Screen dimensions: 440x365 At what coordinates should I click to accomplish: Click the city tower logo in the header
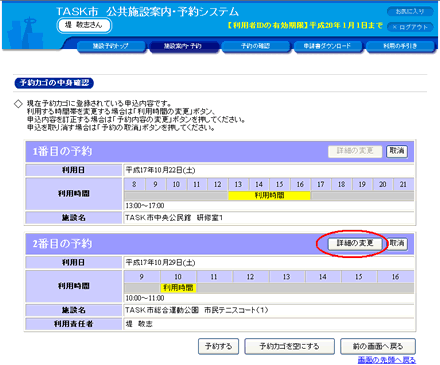click(x=27, y=33)
